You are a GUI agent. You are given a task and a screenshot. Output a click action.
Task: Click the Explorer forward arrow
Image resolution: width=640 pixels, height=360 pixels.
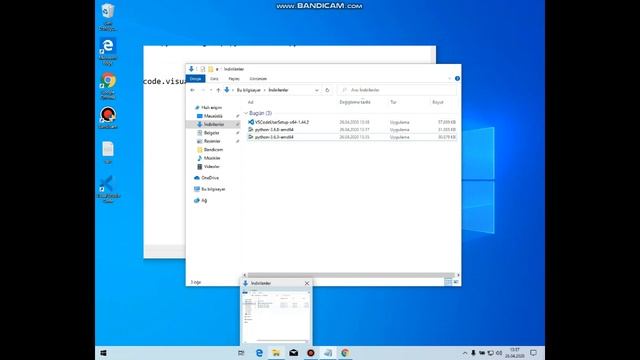(202, 90)
